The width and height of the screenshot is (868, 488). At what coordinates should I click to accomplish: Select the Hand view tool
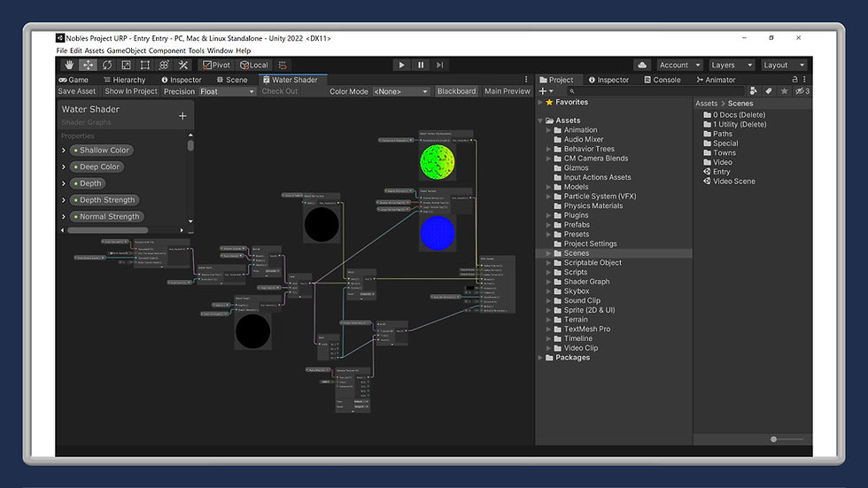tap(69, 65)
